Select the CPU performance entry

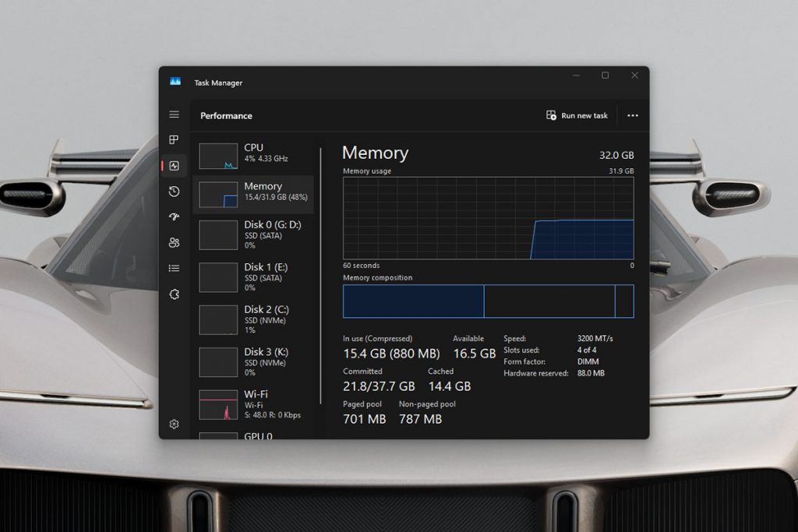[253, 155]
